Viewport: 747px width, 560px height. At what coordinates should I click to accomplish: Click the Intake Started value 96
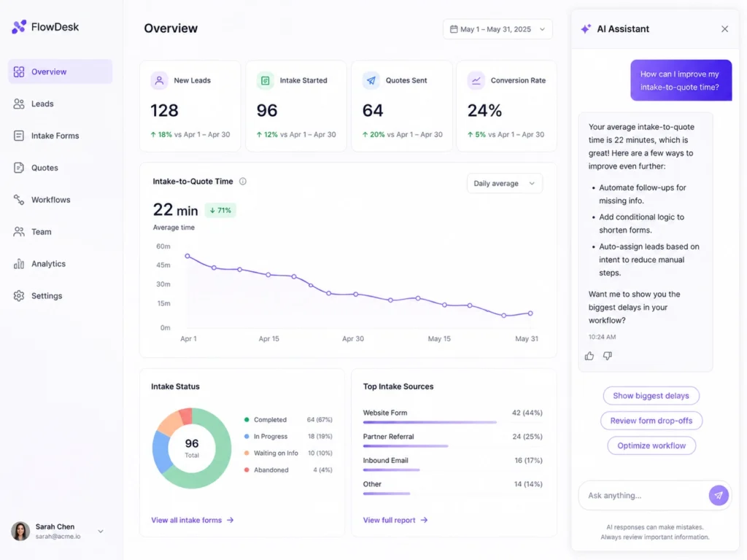(267, 111)
